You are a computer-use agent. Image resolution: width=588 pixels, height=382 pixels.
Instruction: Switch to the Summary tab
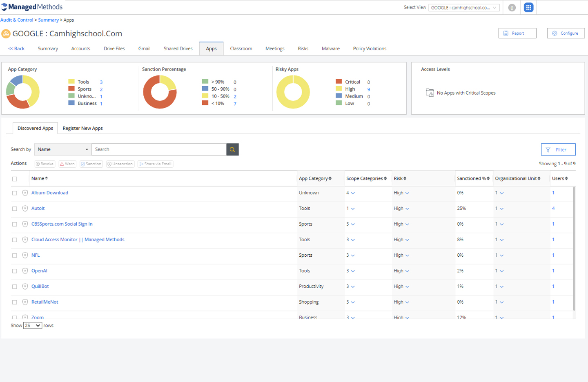pyautogui.click(x=48, y=49)
